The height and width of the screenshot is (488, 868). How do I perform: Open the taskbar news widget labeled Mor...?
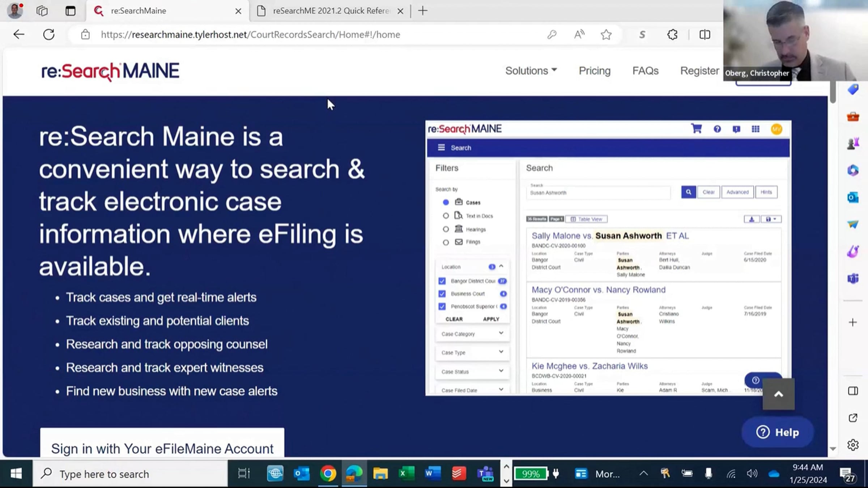click(x=597, y=474)
